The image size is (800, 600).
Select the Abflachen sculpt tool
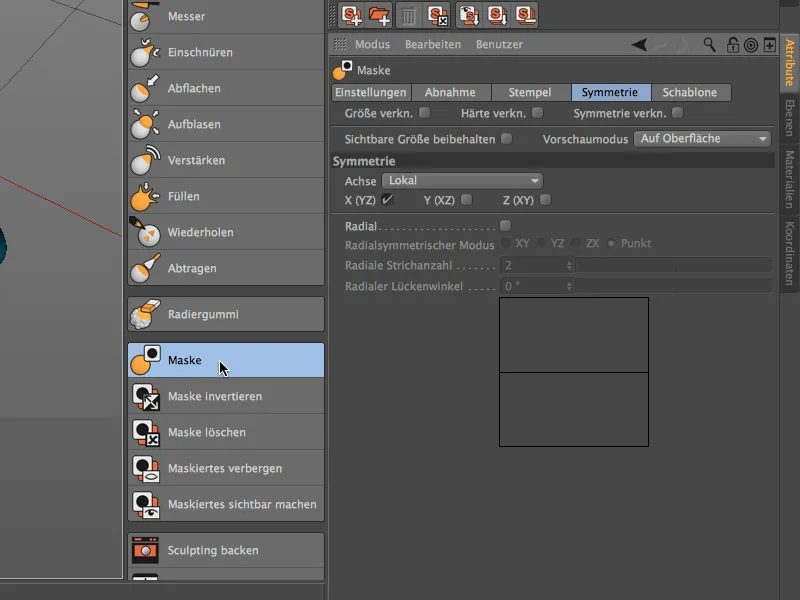(x=226, y=88)
